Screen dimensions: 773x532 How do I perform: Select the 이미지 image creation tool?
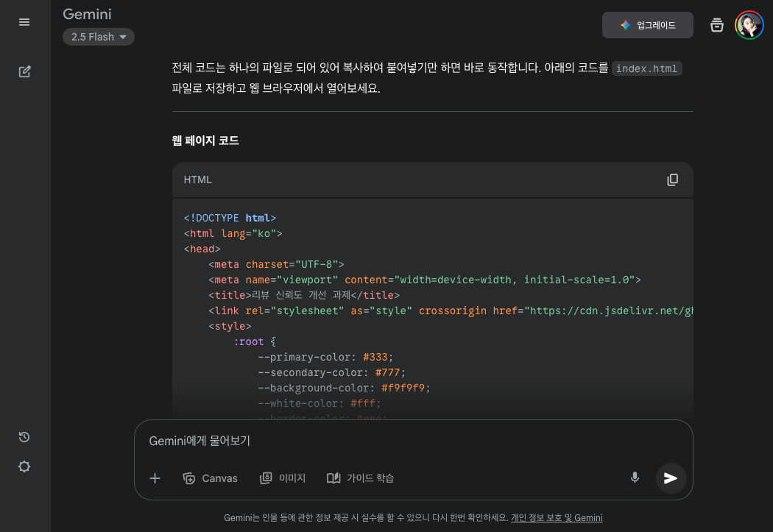click(x=283, y=478)
